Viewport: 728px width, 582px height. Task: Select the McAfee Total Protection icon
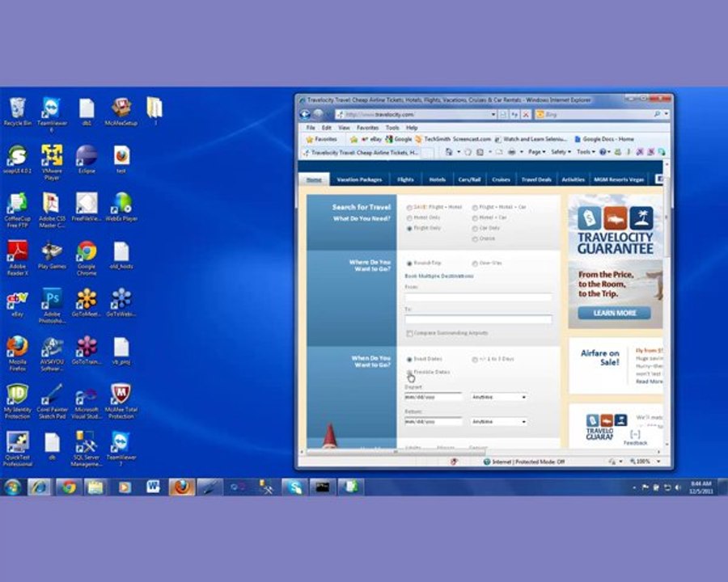click(121, 402)
